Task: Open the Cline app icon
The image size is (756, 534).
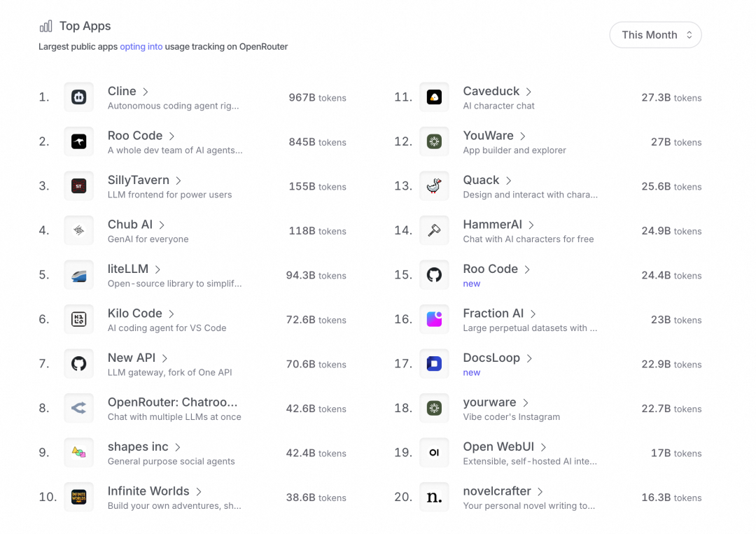Action: click(x=78, y=97)
